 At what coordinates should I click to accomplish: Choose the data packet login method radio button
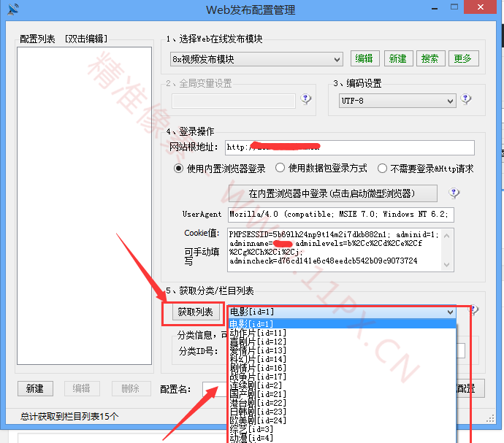280,169
